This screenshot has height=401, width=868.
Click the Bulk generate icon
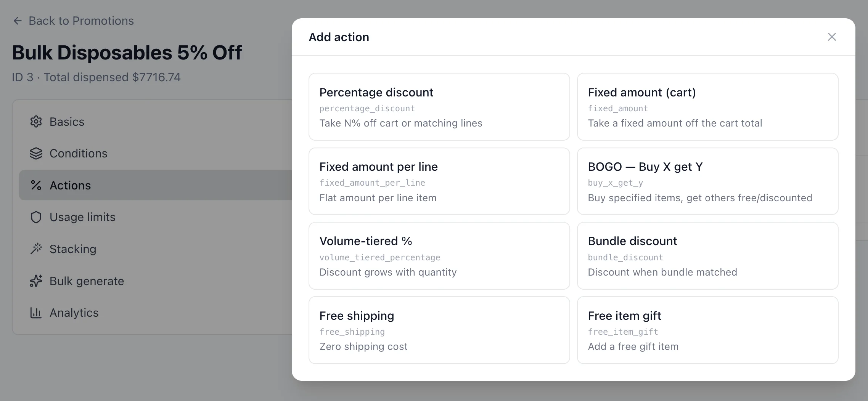click(36, 281)
